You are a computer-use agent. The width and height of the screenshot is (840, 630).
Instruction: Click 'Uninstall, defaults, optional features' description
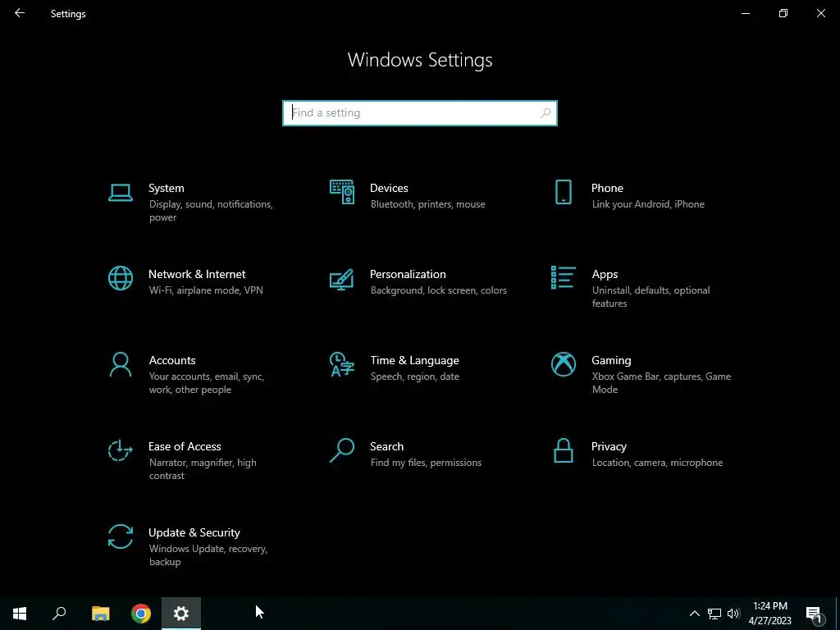pyautogui.click(x=651, y=297)
